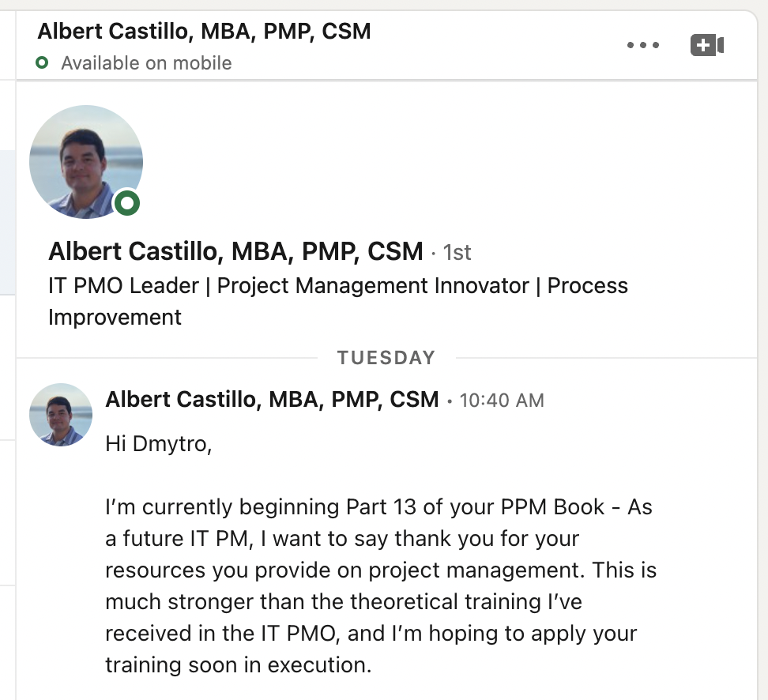Click message line mentioning "PPM Book"
Viewport: 768px width, 700px height.
(x=378, y=506)
